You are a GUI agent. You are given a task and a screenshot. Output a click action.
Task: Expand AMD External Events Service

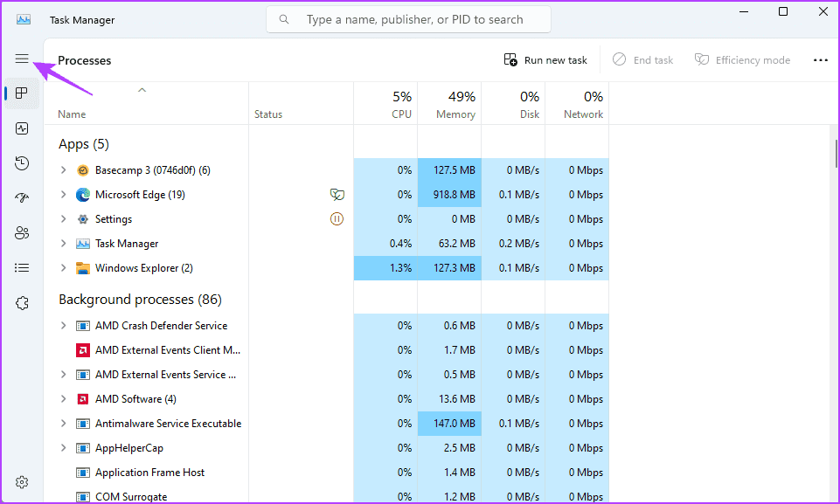(63, 375)
